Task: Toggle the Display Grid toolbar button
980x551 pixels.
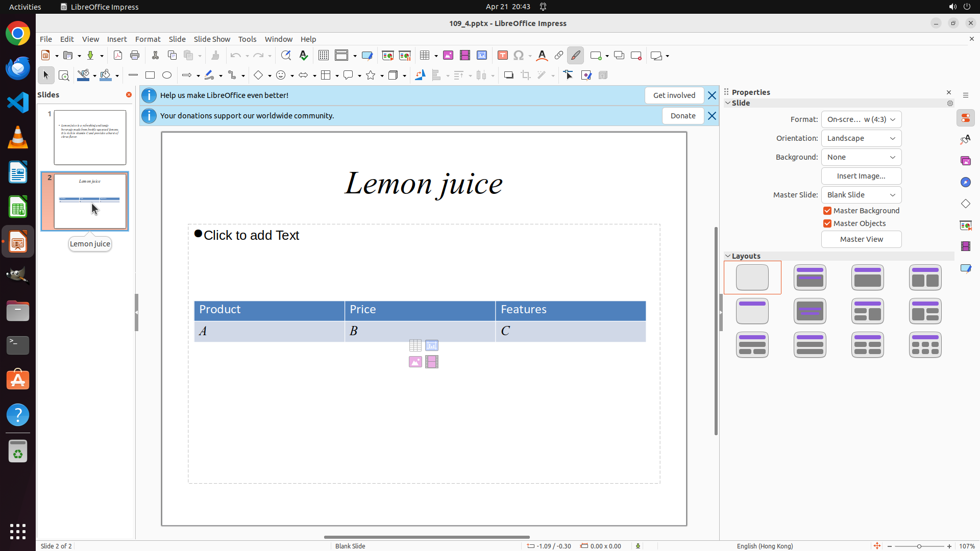Action: coord(323,56)
